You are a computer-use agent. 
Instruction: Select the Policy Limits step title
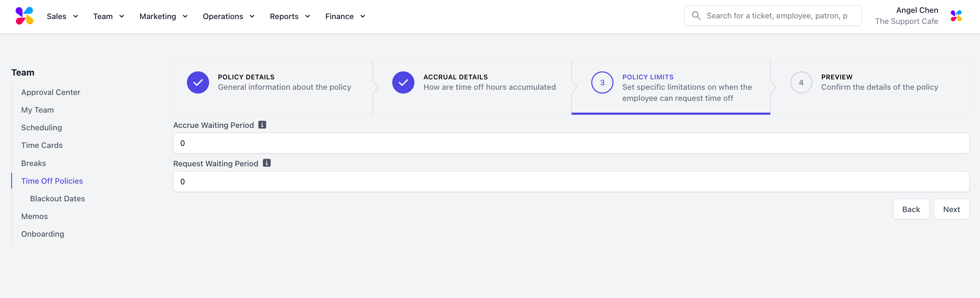[648, 77]
